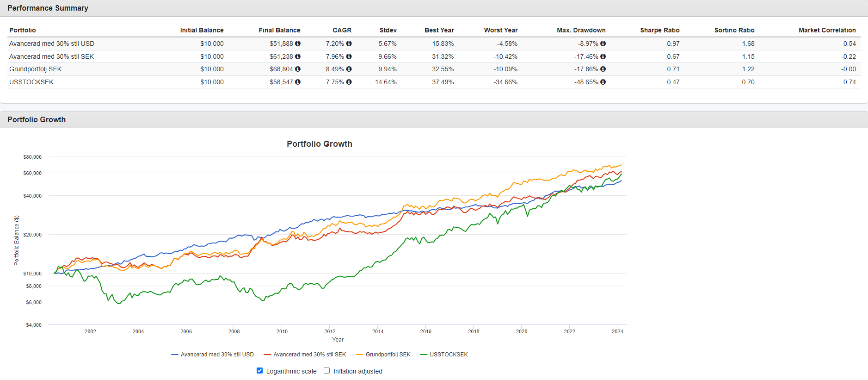Click info icon beside 7.75% CAGR value

pyautogui.click(x=349, y=82)
